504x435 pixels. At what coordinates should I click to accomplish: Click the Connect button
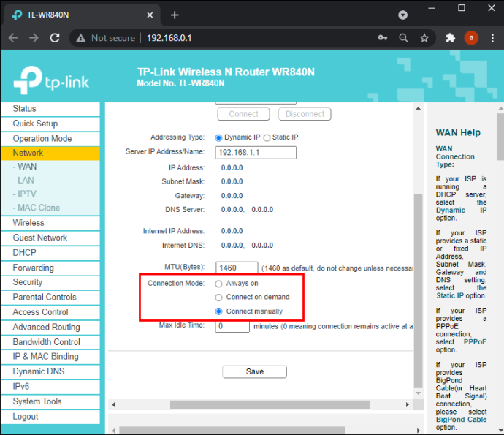(243, 114)
